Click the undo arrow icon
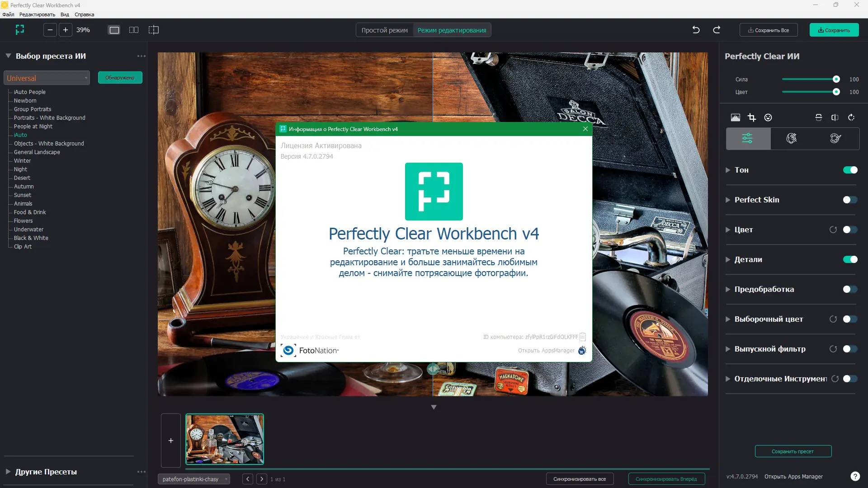The image size is (868, 488). [696, 30]
